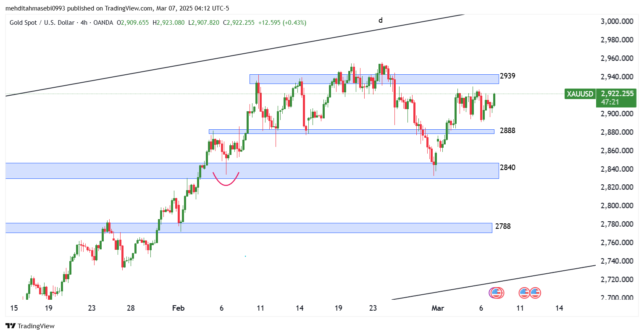This screenshot has width=644, height=335.
Task: Click the 2,780.000 price axis label
Action: pos(617,224)
